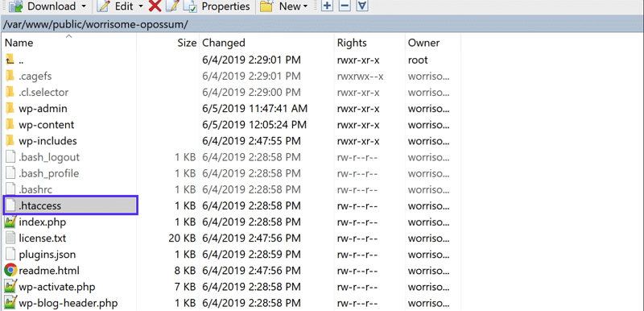Click the 6/5/2019 11:47:41 AM date
644x311 pixels.
click(254, 109)
